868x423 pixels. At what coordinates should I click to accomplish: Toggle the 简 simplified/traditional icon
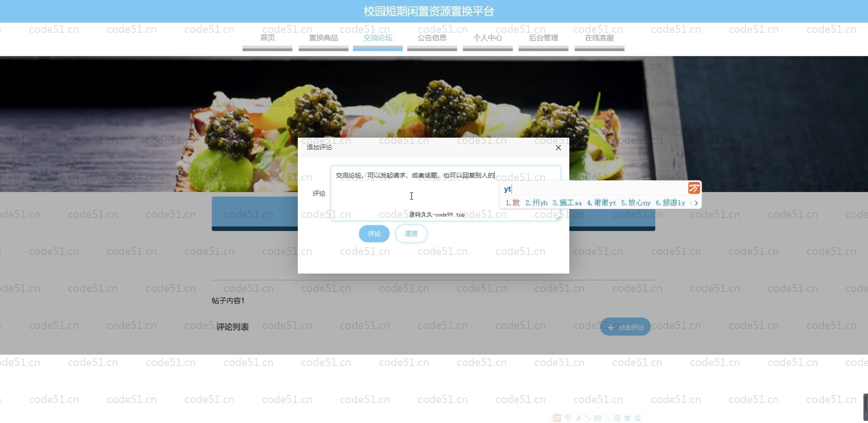618,418
